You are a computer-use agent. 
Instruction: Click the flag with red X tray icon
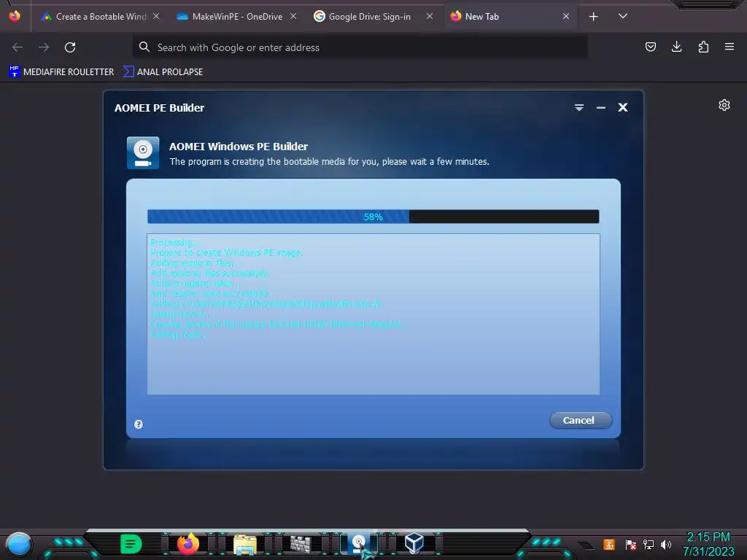[630, 544]
